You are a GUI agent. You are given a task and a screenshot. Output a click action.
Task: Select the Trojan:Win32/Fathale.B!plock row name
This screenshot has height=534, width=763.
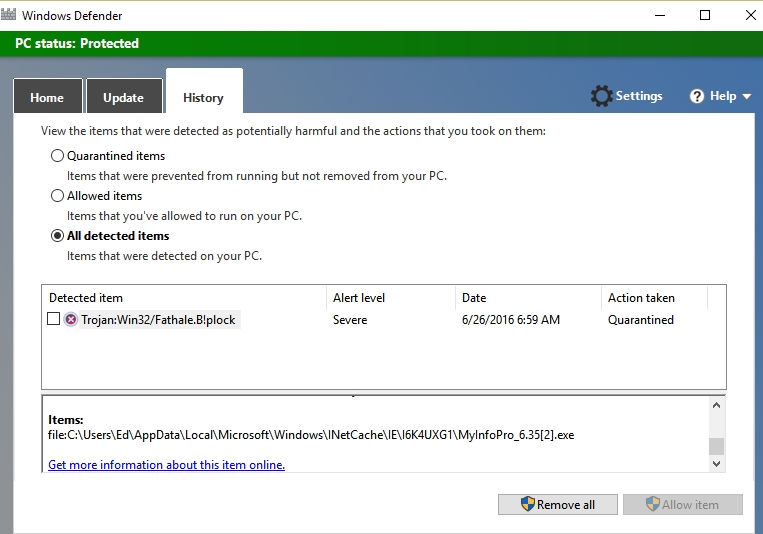click(x=158, y=320)
